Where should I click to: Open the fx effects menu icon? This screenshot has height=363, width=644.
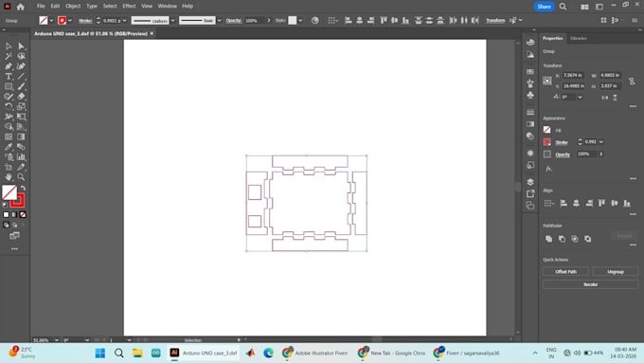(x=548, y=169)
